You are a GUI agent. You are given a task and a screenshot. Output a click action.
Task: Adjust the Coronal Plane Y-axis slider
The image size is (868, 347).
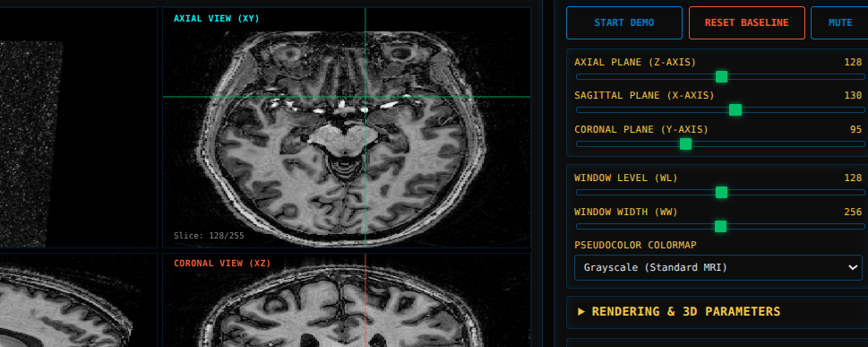click(x=720, y=143)
